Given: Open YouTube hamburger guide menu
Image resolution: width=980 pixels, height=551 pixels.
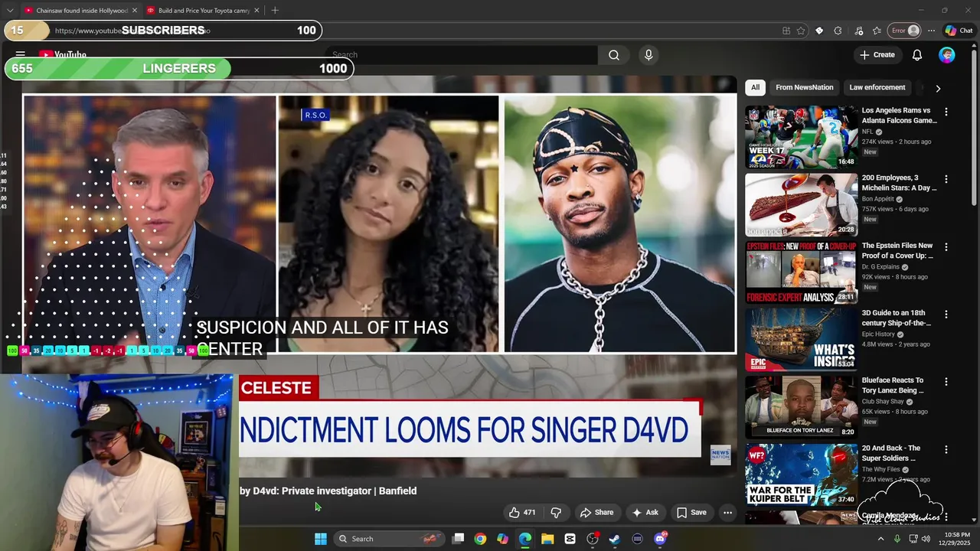Looking at the screenshot, I should pos(21,55).
